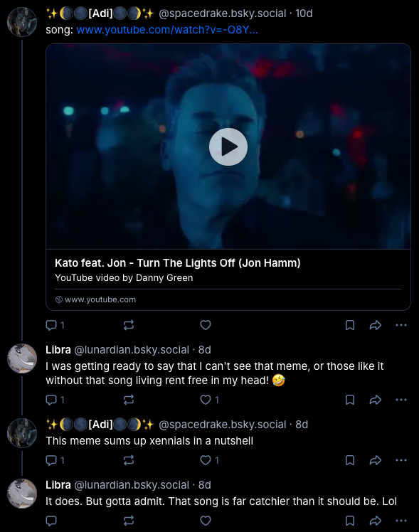The image size is (419, 532).
Task: Open more options on 'xennials' post
Action: [x=401, y=460]
